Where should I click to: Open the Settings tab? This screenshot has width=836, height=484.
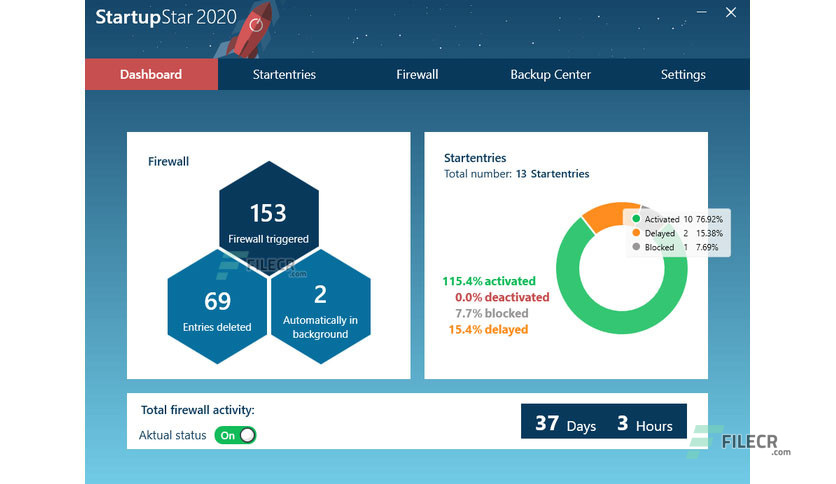(683, 75)
